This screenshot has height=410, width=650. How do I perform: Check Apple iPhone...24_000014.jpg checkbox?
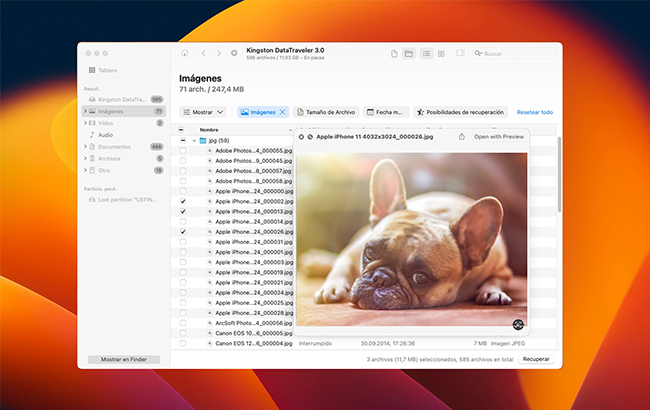coord(183,222)
